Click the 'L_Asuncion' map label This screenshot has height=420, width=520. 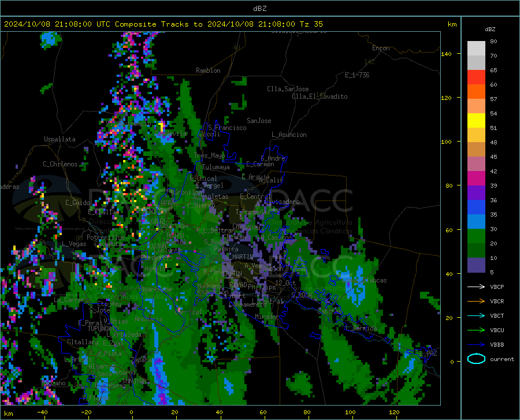[x=289, y=135]
